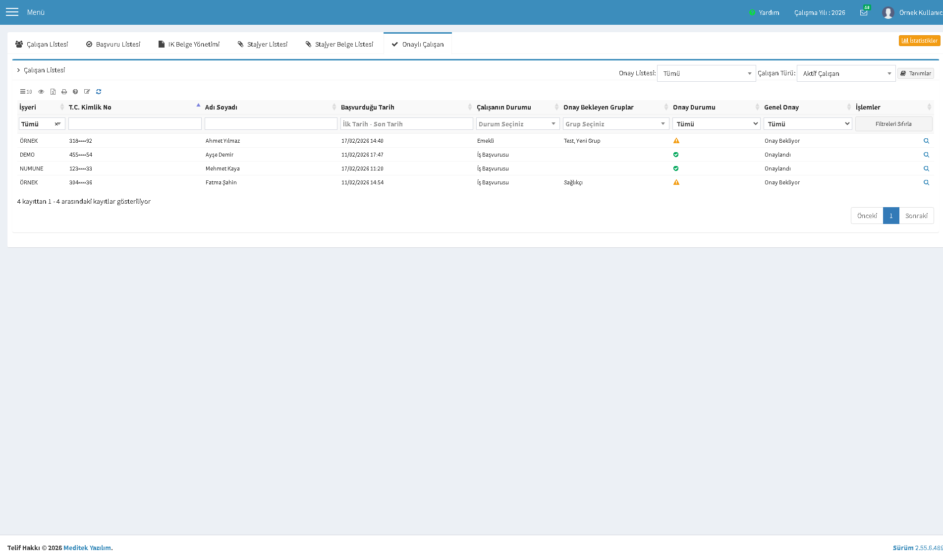Open the edit columns pencil icon
The image size is (943, 560).
tap(87, 92)
